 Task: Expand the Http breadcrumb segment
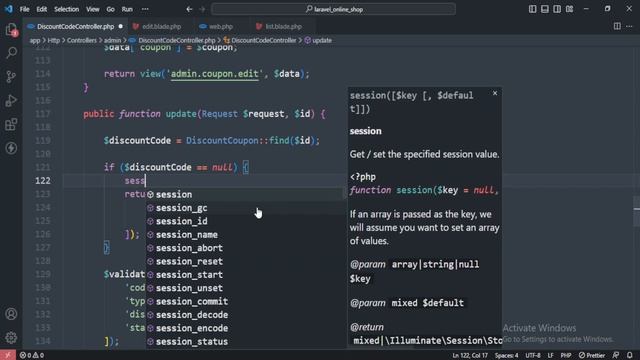53,40
